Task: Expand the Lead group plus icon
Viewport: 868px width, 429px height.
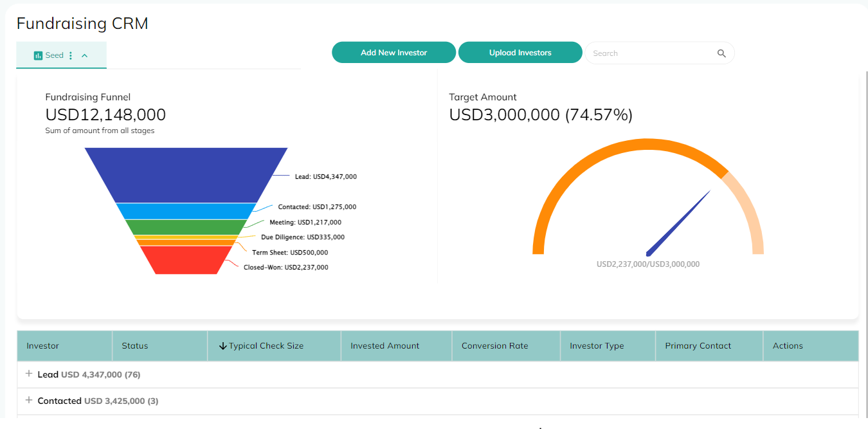Action: 28,374
